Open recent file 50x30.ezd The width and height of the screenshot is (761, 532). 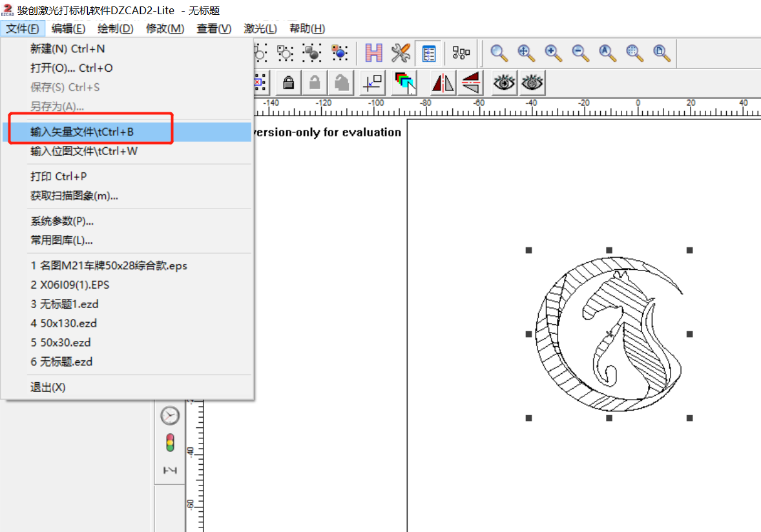pos(127,342)
